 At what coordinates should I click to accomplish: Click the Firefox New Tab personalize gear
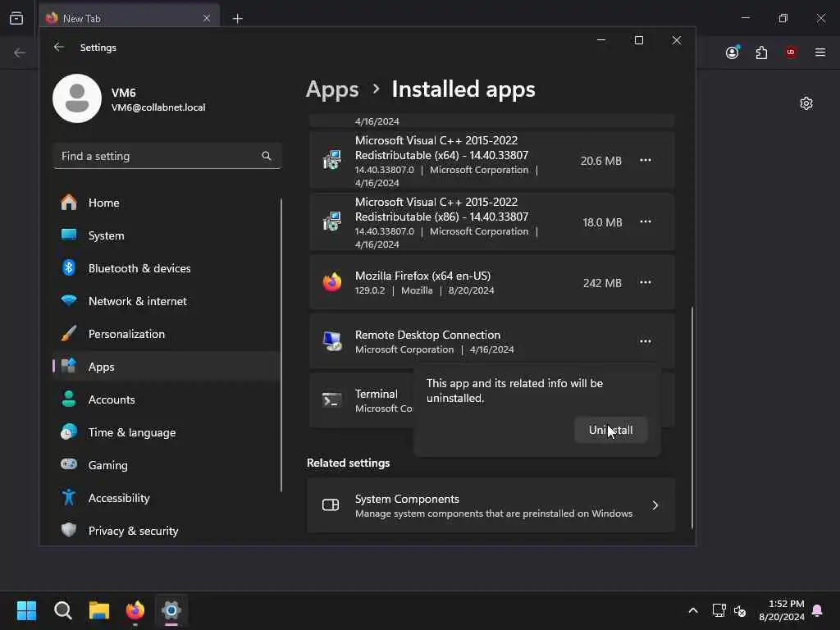pos(806,103)
